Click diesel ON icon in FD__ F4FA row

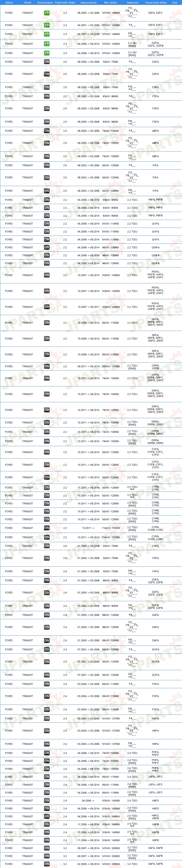tap(47, 558)
